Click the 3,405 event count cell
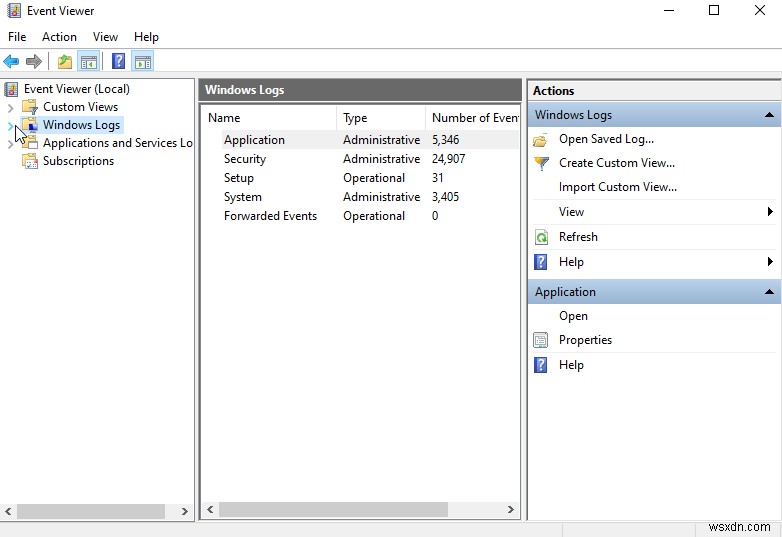782x537 pixels. (x=445, y=197)
